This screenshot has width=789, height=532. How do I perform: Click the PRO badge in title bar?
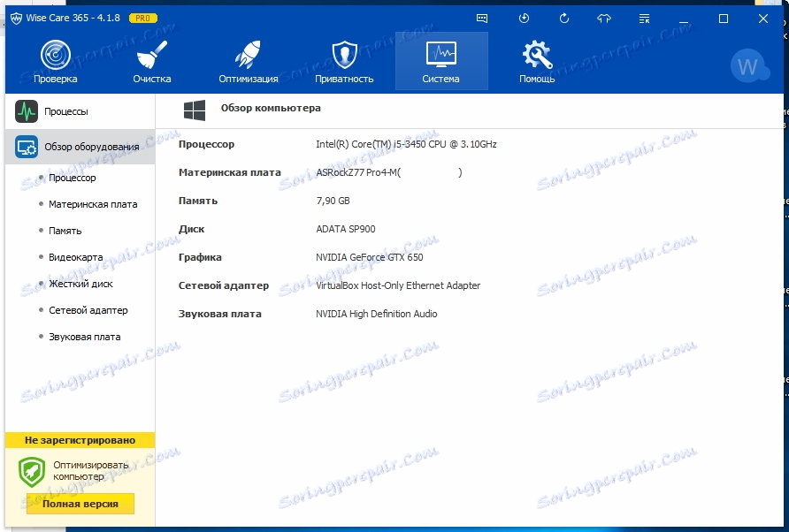coord(143,18)
